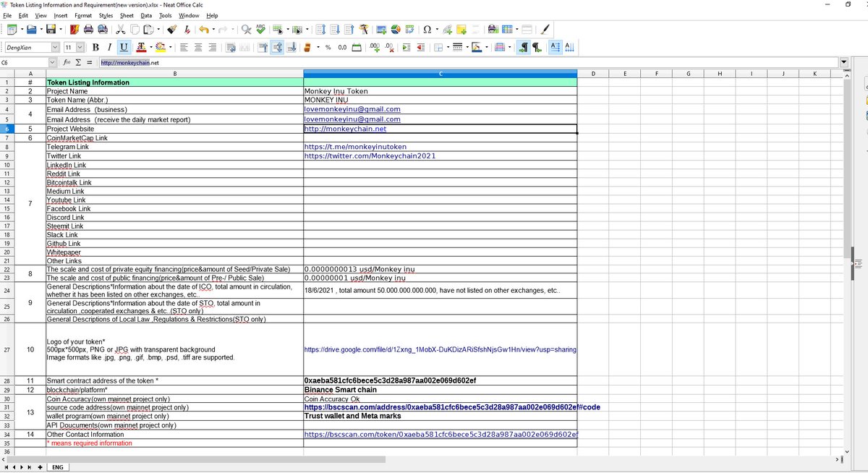Undo the last action
This screenshot has width=868, height=473.
click(x=204, y=30)
